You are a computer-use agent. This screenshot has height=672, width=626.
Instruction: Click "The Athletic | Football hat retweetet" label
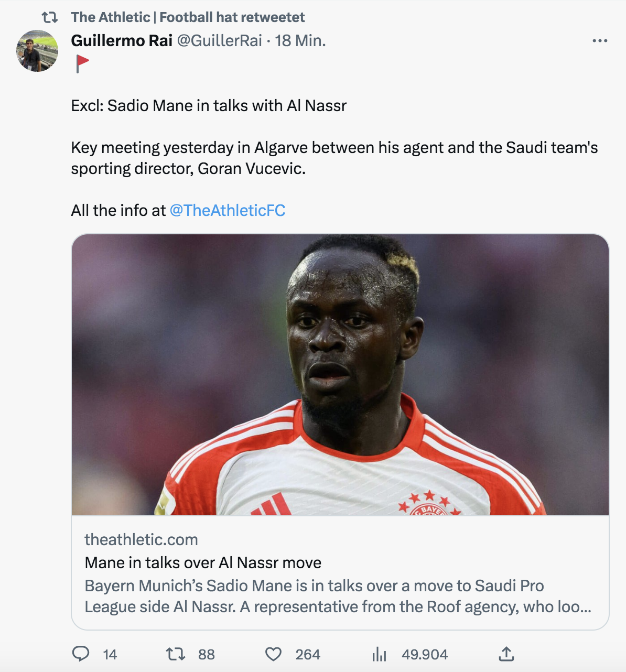pyautogui.click(x=188, y=17)
